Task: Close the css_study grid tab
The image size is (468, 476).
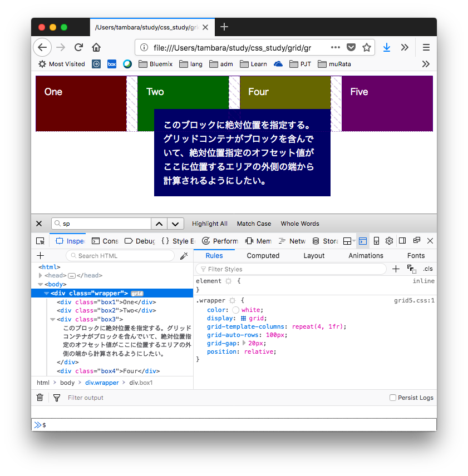Action: 205,27
